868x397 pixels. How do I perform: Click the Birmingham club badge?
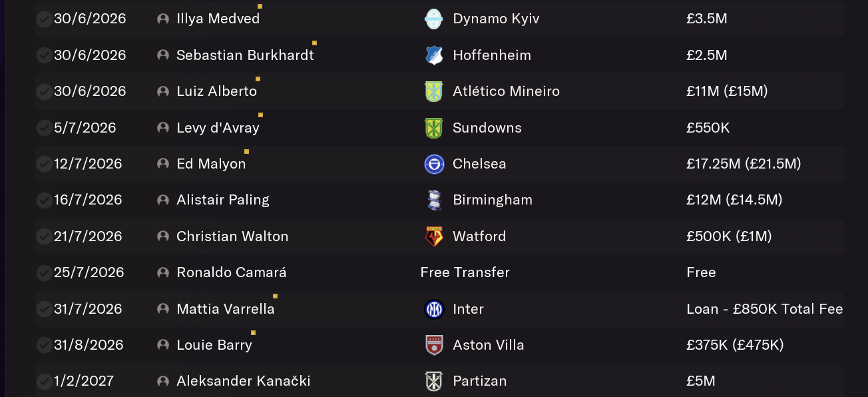click(x=434, y=200)
